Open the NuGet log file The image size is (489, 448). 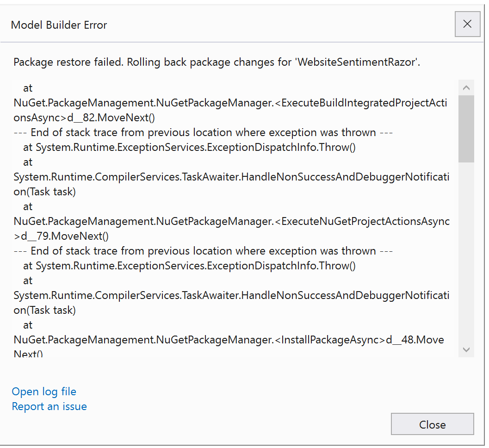43,392
